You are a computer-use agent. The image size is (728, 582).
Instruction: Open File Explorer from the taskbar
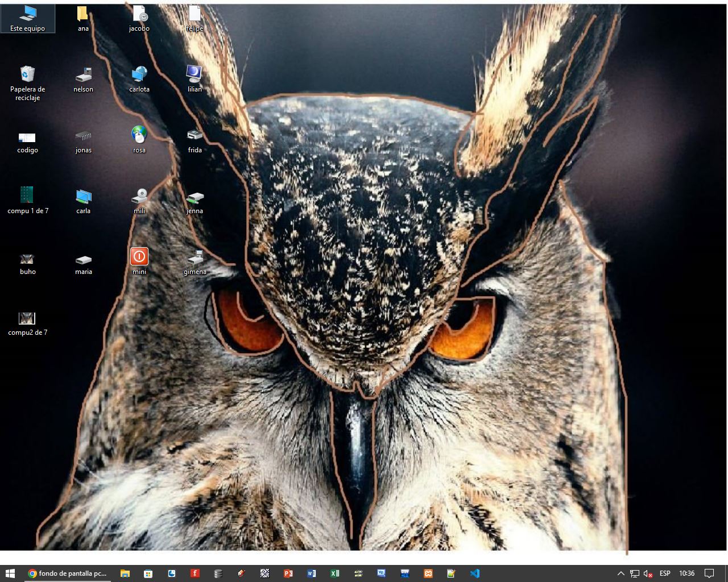125,573
